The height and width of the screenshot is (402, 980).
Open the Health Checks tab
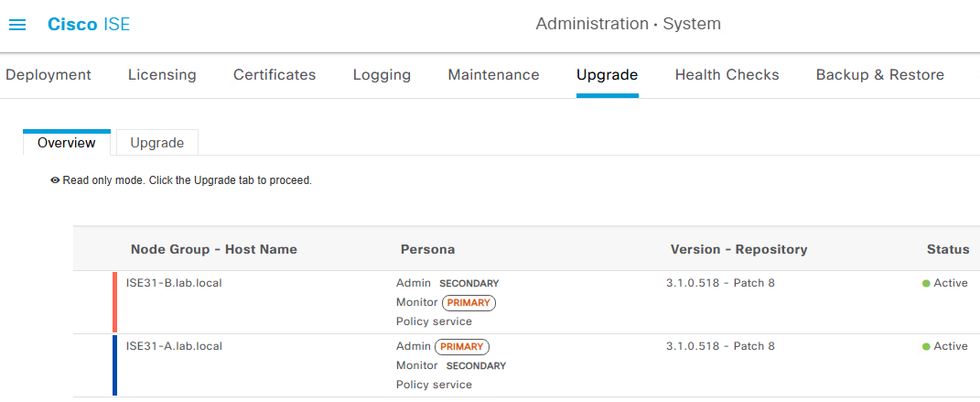click(727, 75)
